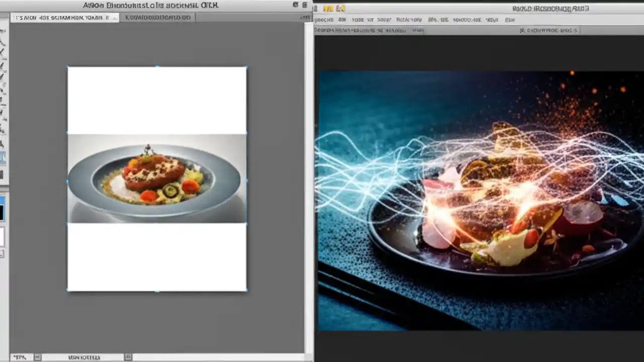Activate the highlighted blue tool in the toolbox

(4, 157)
